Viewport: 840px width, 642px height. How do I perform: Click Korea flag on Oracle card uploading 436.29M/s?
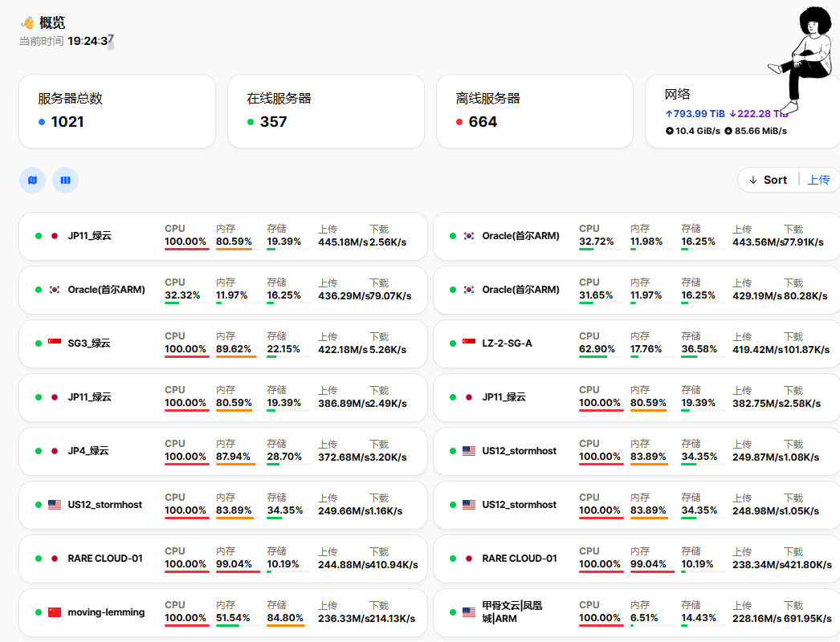coord(54,290)
